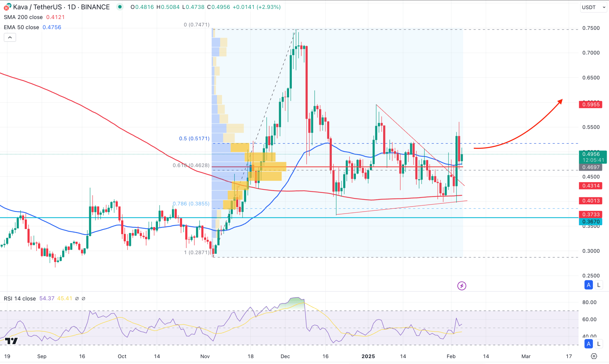The height and width of the screenshot is (364, 609).
Task: Click the RSI value 54.37
Action: click(x=47, y=298)
